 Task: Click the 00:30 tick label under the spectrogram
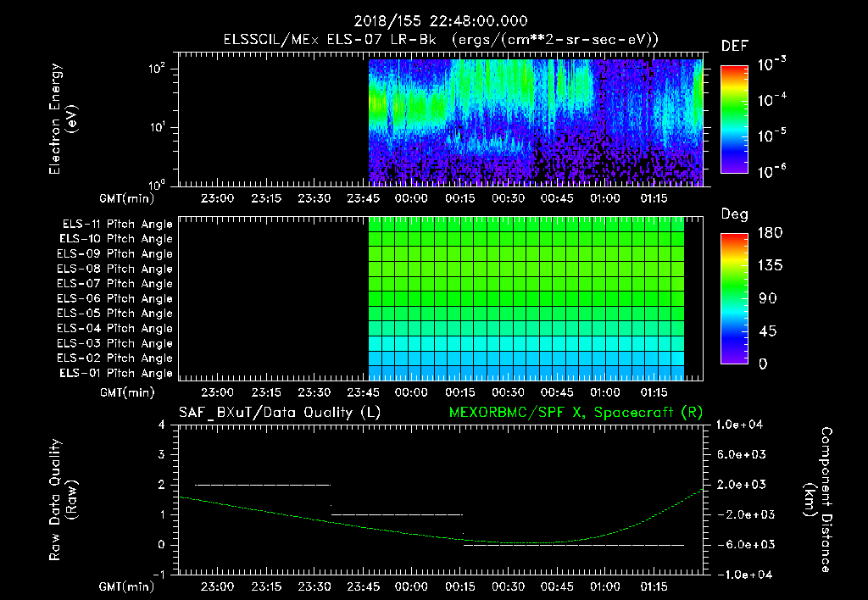pyautogui.click(x=509, y=198)
